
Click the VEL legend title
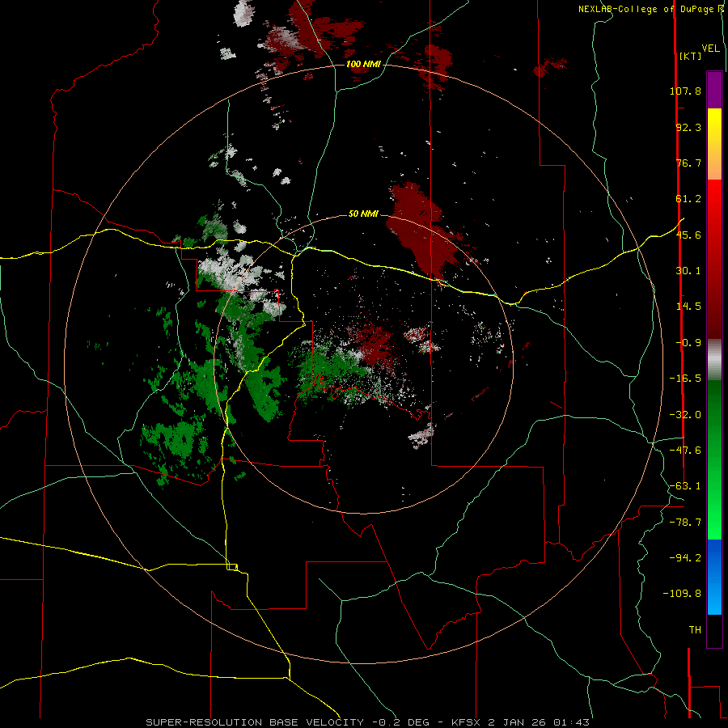tap(710, 49)
